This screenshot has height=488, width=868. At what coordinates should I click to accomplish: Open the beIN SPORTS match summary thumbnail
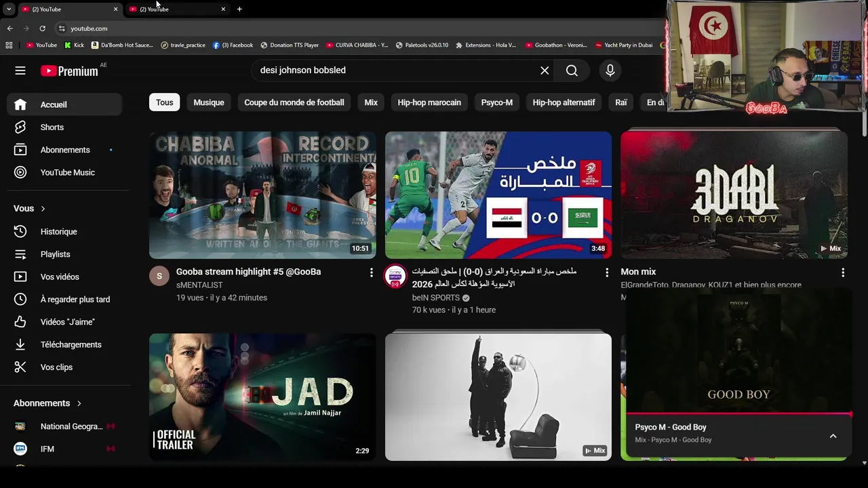(x=498, y=195)
